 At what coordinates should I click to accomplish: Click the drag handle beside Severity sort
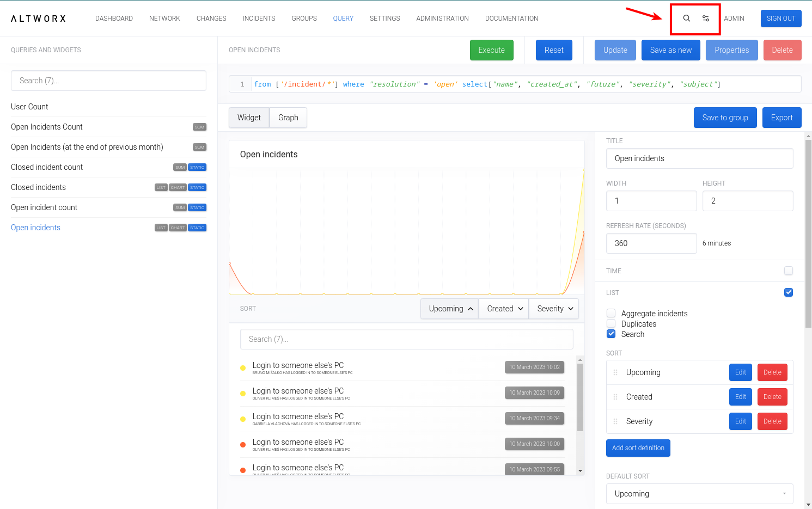[x=615, y=421]
